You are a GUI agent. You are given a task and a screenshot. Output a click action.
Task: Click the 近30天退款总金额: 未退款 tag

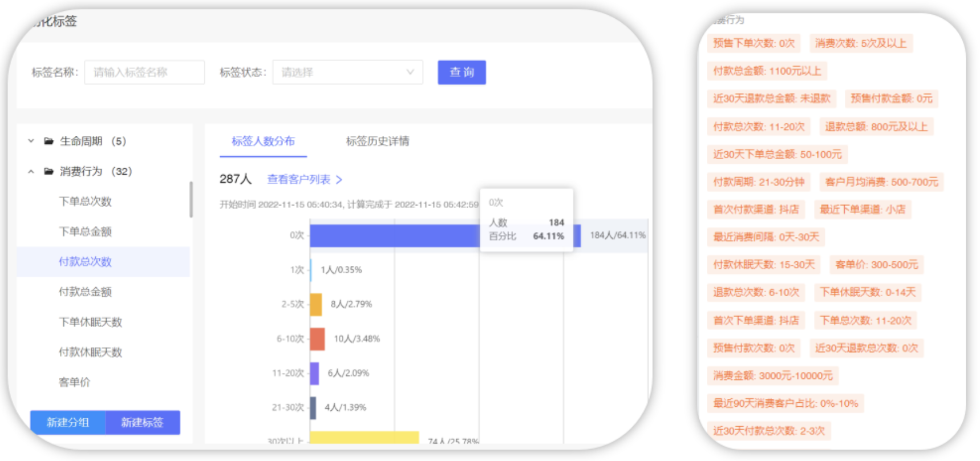click(772, 98)
